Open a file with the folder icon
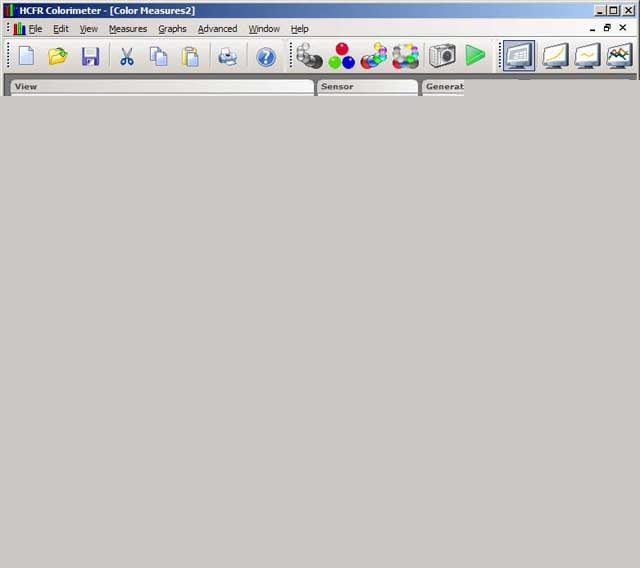Viewport: 640px width, 568px height. tap(58, 56)
